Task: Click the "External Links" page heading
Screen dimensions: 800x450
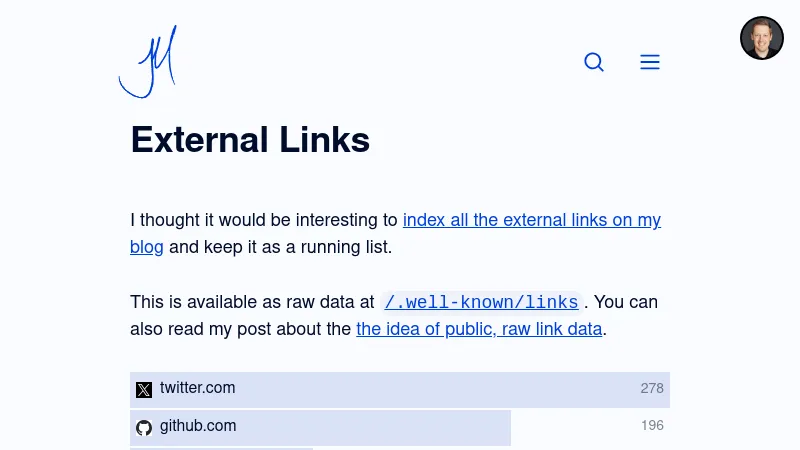Action: tap(250, 140)
